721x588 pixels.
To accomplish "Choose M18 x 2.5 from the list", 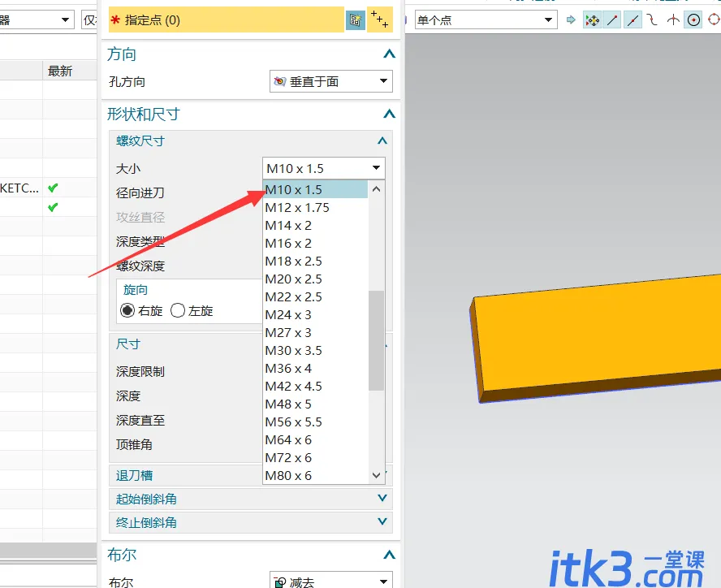I will tap(315, 261).
